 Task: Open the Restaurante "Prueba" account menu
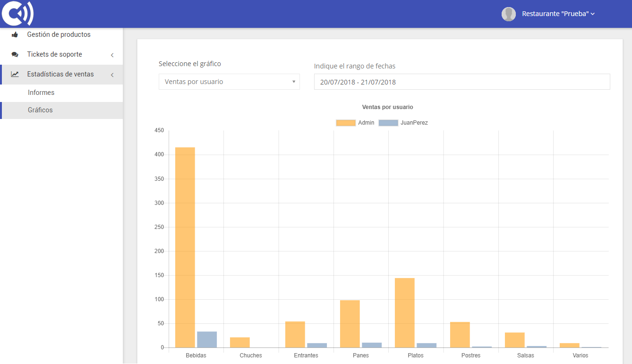558,14
